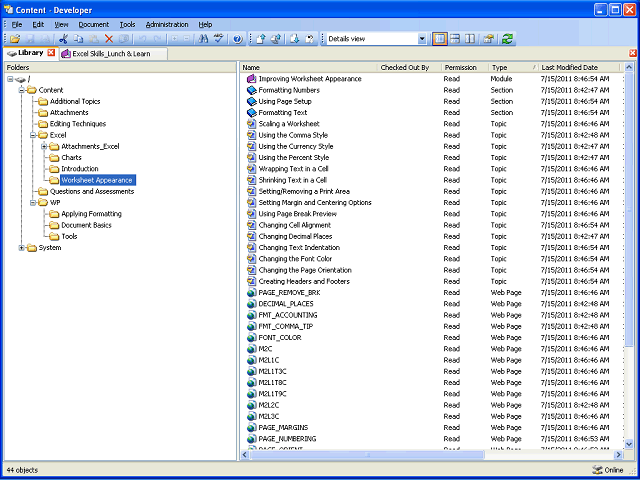Select the Questions and Assessments folder
The width and height of the screenshot is (640, 480).
[x=92, y=191]
